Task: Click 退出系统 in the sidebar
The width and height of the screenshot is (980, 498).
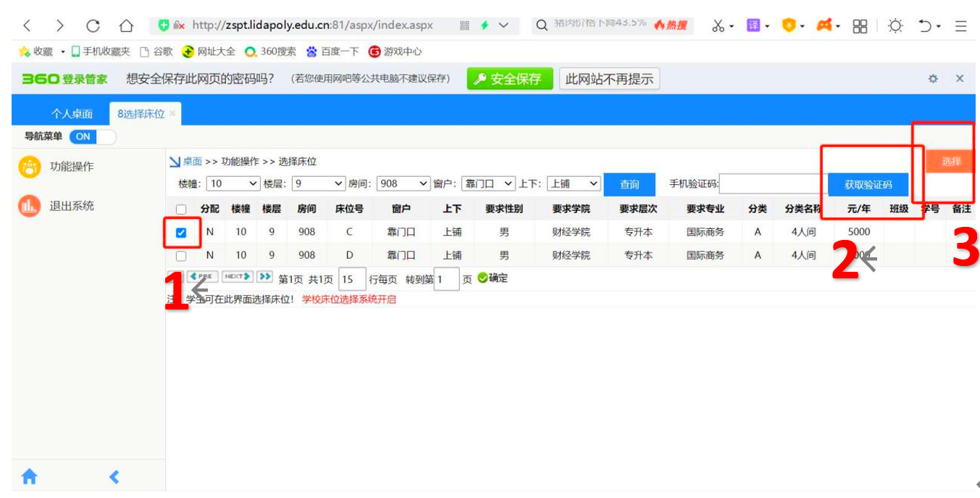Action: (x=71, y=206)
